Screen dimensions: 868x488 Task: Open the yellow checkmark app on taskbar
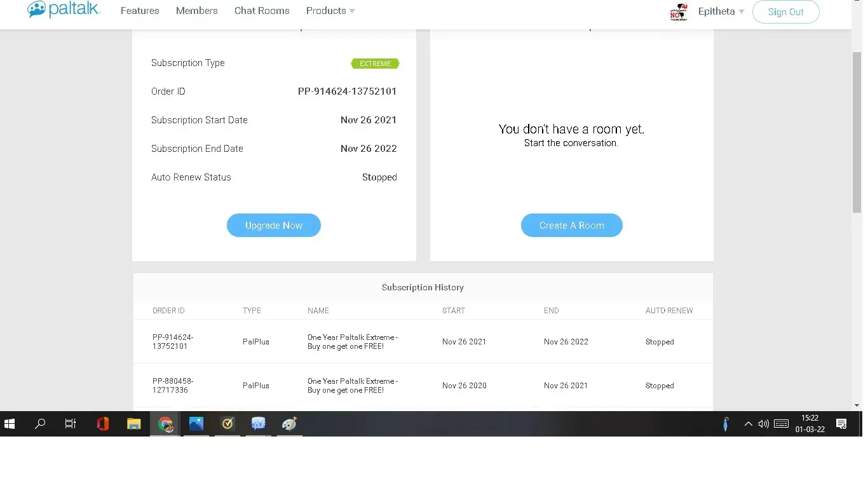pos(227,424)
